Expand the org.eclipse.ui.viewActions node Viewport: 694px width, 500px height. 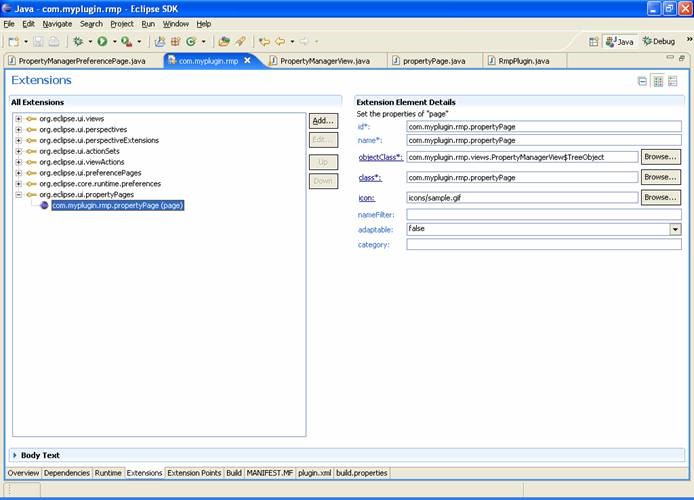click(x=19, y=162)
